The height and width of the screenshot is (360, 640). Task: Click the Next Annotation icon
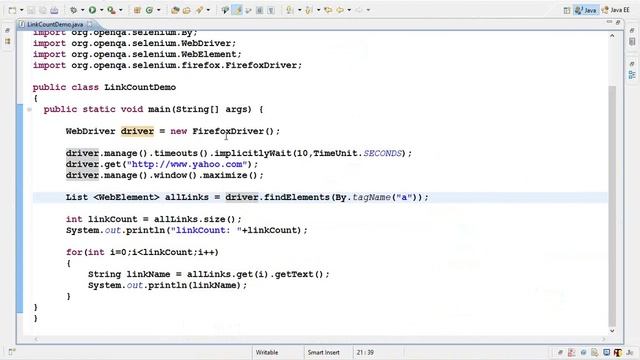(x=290, y=10)
